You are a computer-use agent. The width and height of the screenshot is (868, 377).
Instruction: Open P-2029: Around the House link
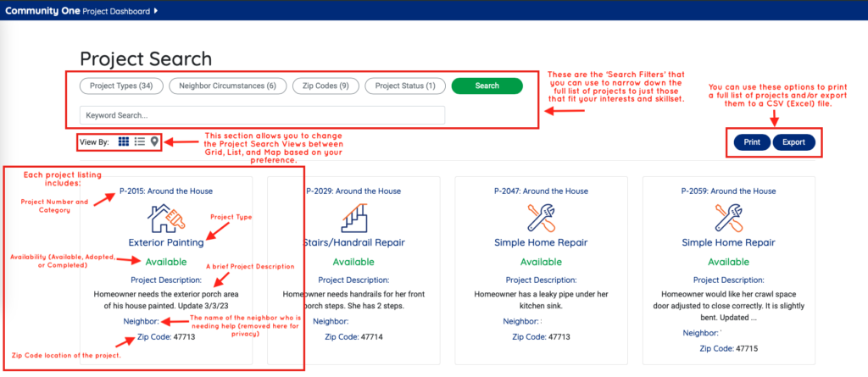coord(354,191)
